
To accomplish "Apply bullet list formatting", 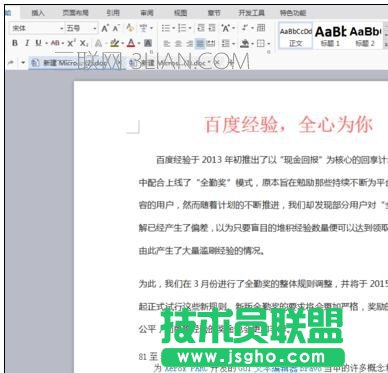I will 166,28.
